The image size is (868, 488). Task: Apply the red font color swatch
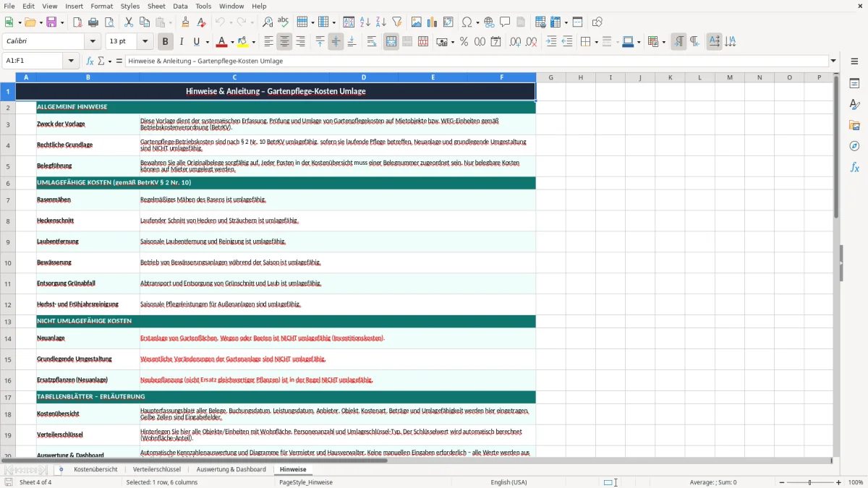click(221, 42)
